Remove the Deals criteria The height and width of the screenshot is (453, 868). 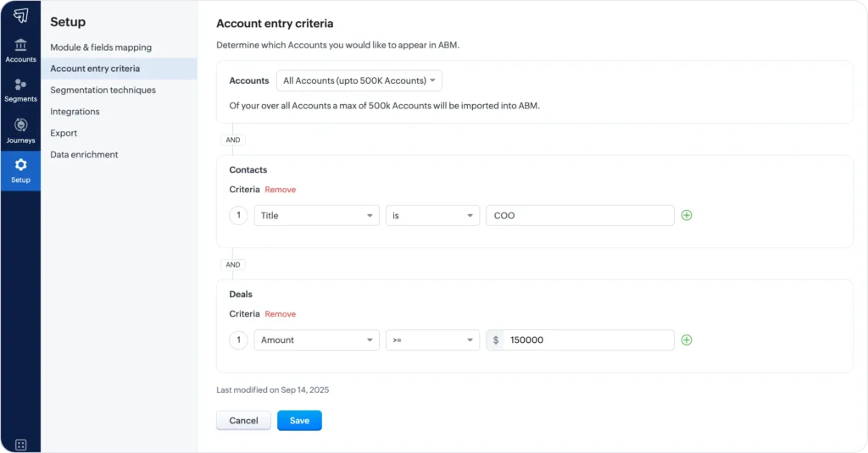pyautogui.click(x=280, y=313)
